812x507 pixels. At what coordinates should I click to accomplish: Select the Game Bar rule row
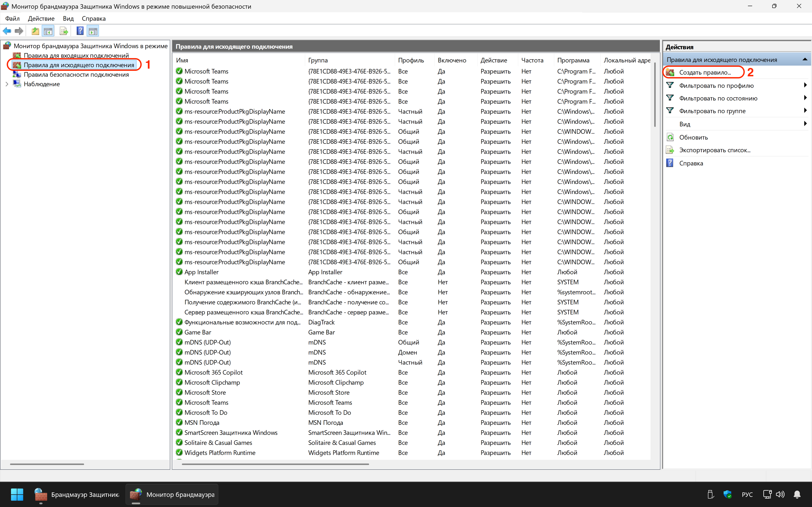tap(198, 332)
